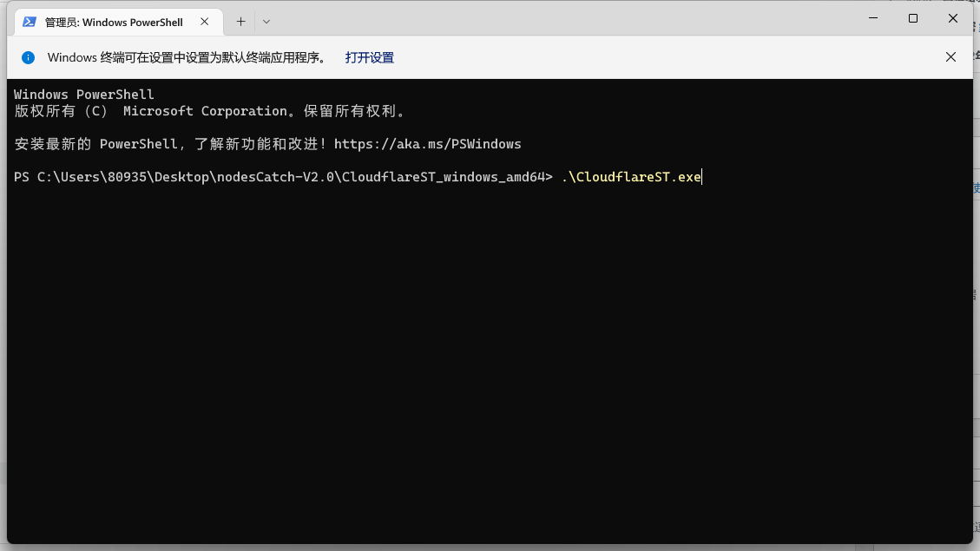Expand the new tab profile dropdown
This screenshot has width=980, height=551.
click(x=266, y=22)
